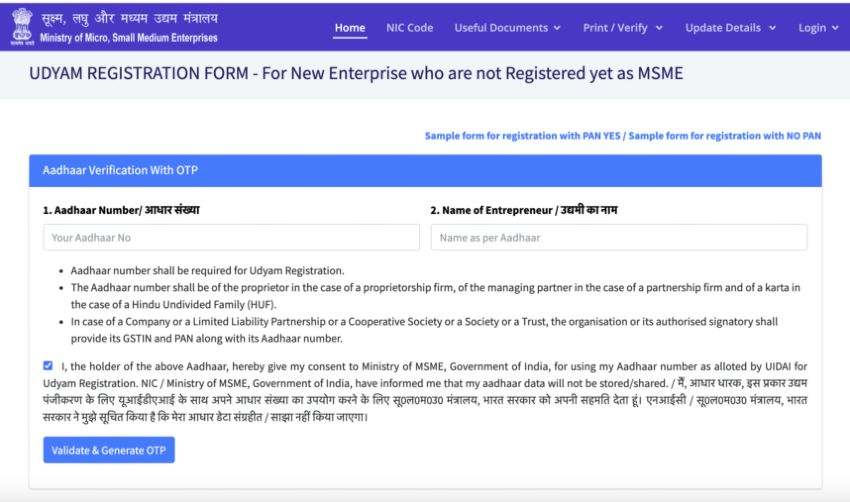Open the Update Details dropdown menu

730,28
